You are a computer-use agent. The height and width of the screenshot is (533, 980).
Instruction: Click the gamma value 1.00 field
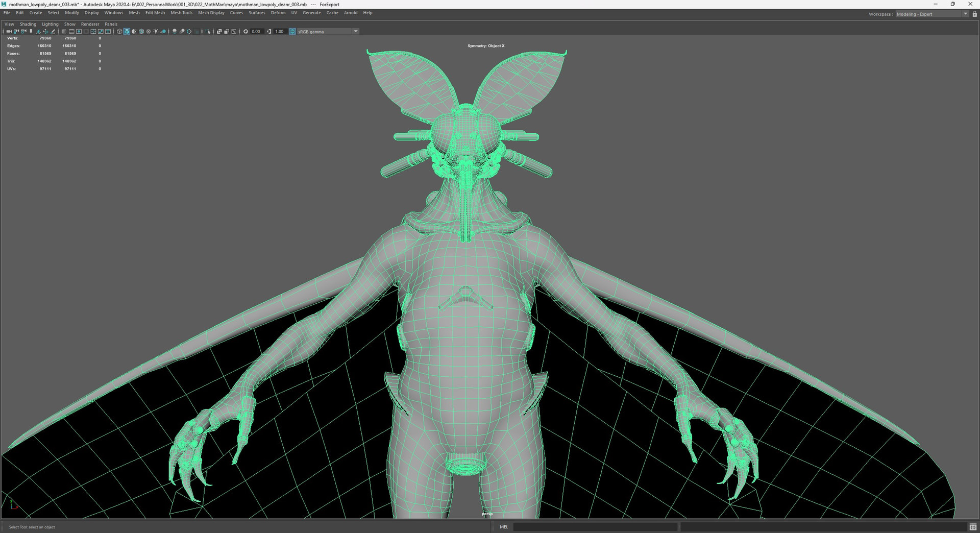tap(279, 32)
